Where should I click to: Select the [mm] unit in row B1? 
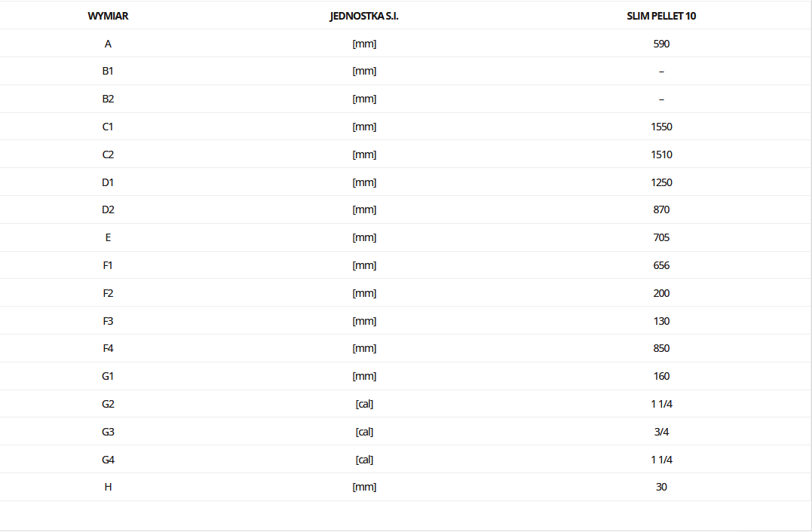point(364,71)
